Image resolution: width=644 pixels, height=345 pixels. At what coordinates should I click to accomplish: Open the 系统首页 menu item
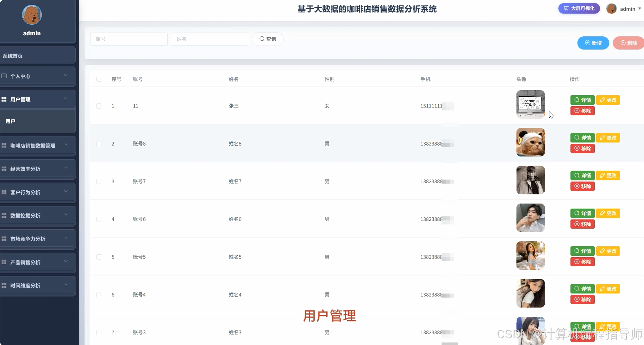[13, 56]
